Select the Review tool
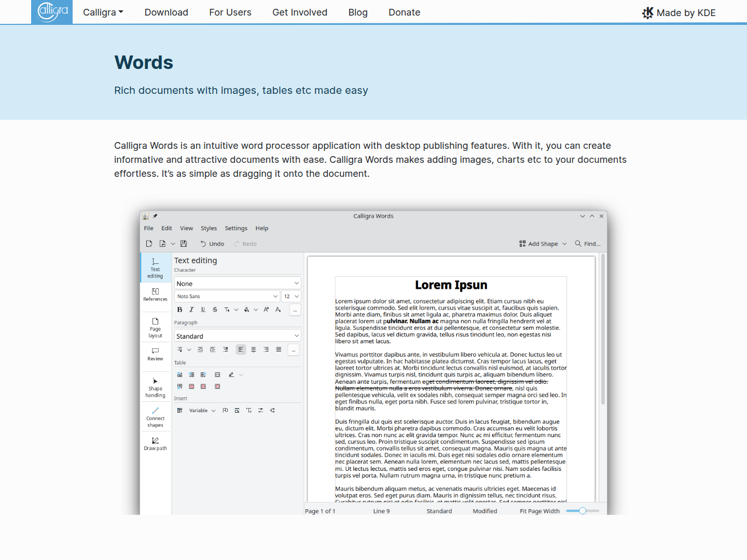The height and width of the screenshot is (560, 747). (155, 354)
